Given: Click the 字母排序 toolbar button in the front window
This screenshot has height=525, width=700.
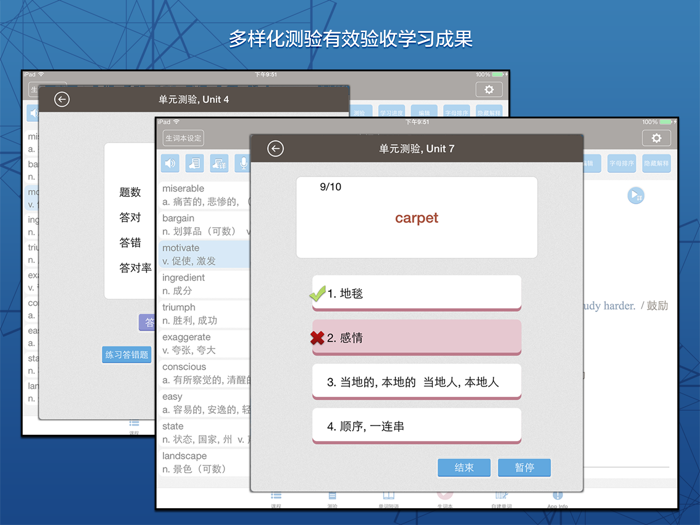Looking at the screenshot, I should point(621,163).
